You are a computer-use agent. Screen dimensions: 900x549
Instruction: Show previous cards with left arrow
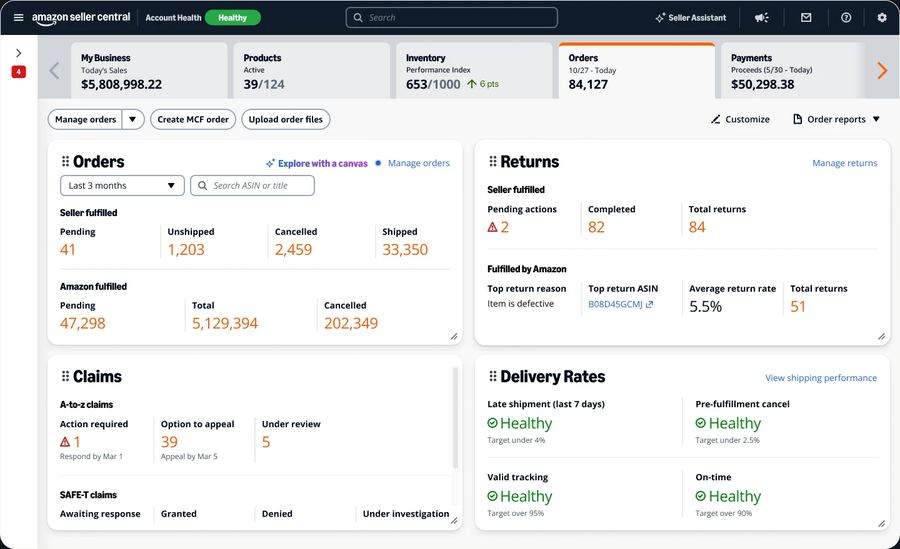tap(54, 71)
